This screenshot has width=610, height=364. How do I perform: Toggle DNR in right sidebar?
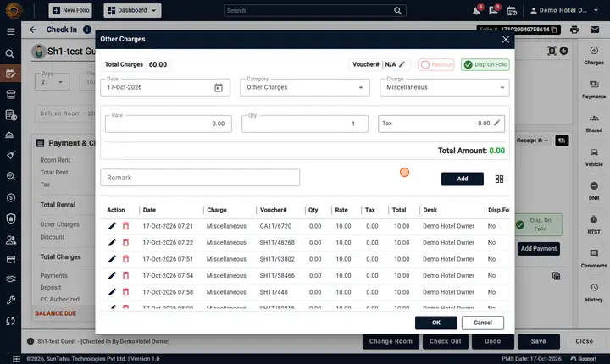(x=594, y=191)
